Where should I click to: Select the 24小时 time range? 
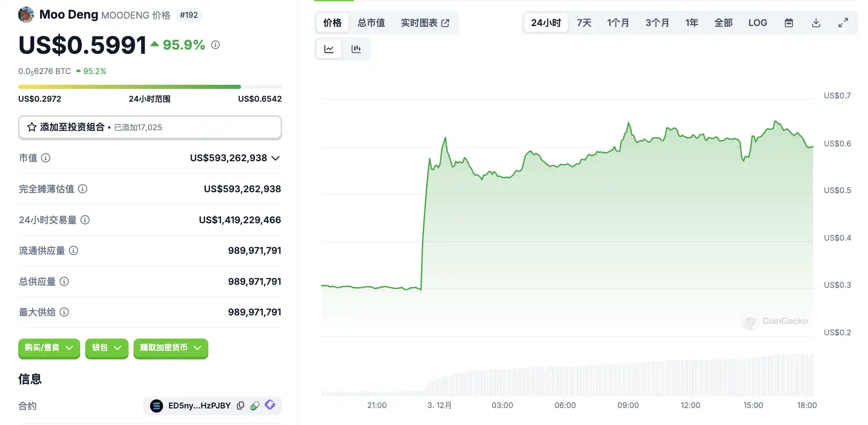click(x=546, y=23)
